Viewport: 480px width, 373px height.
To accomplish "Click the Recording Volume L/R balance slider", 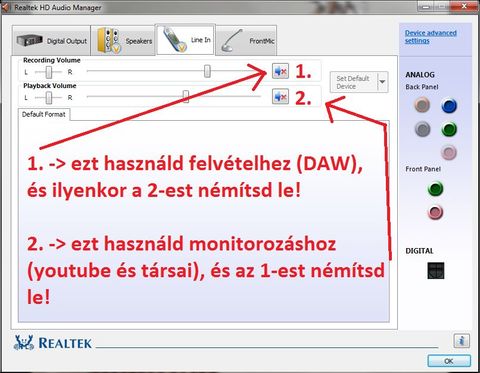I will tap(49, 72).
